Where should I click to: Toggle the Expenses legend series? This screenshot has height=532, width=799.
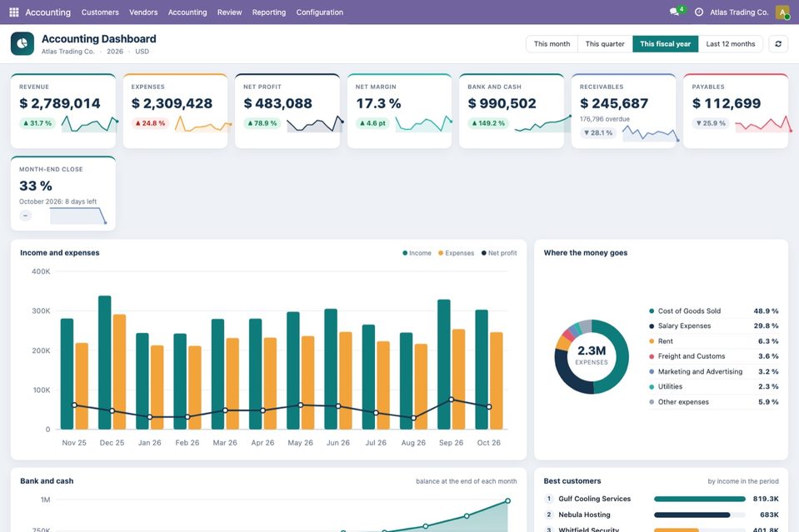click(x=456, y=253)
